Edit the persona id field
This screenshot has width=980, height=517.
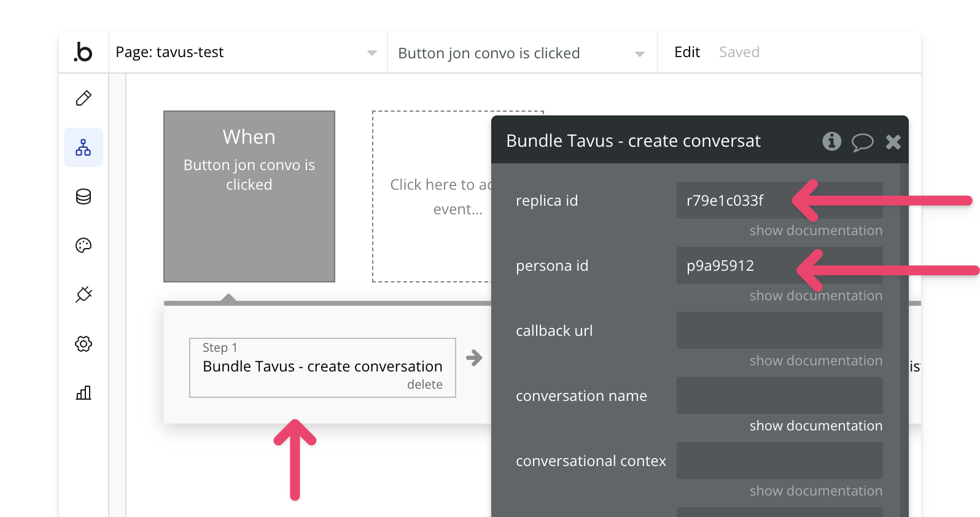pos(780,265)
